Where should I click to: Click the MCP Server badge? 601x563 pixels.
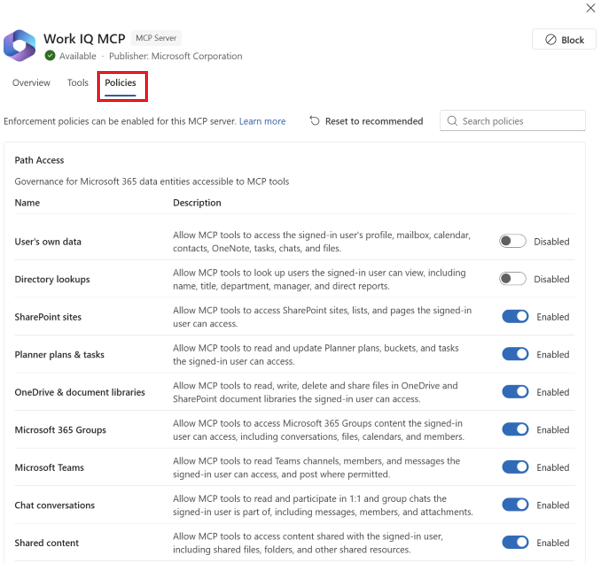point(156,38)
